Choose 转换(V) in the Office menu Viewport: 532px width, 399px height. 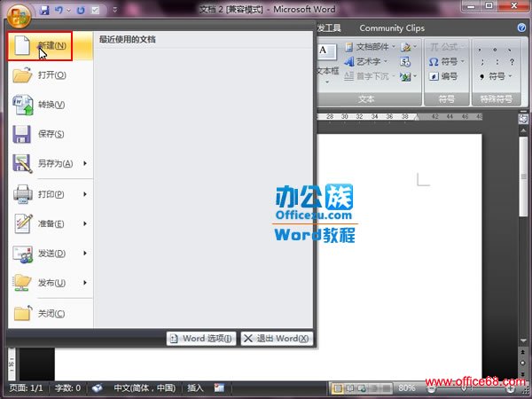click(x=51, y=105)
